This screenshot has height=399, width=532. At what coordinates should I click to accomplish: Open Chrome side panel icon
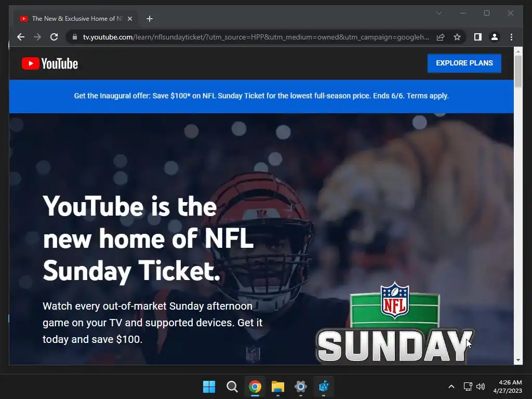(478, 37)
